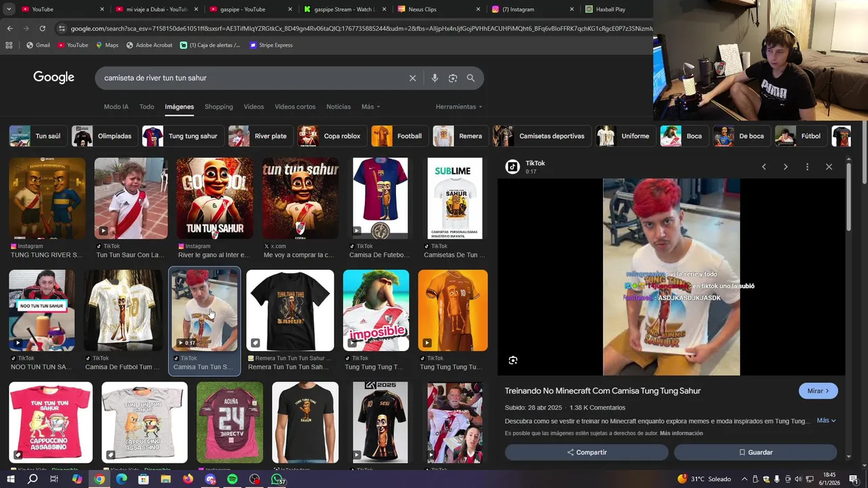The height and width of the screenshot is (488, 868).
Task: Open Acuña 24 jersey thumbnail
Action: tap(229, 422)
